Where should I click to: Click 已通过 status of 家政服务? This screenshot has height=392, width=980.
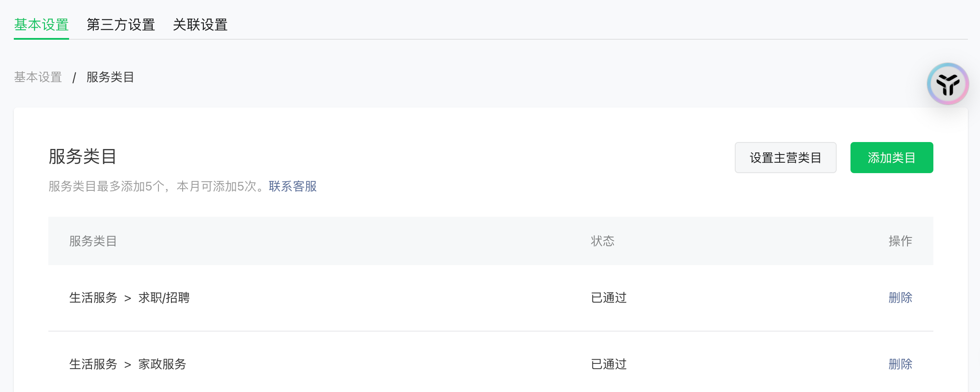click(x=609, y=364)
